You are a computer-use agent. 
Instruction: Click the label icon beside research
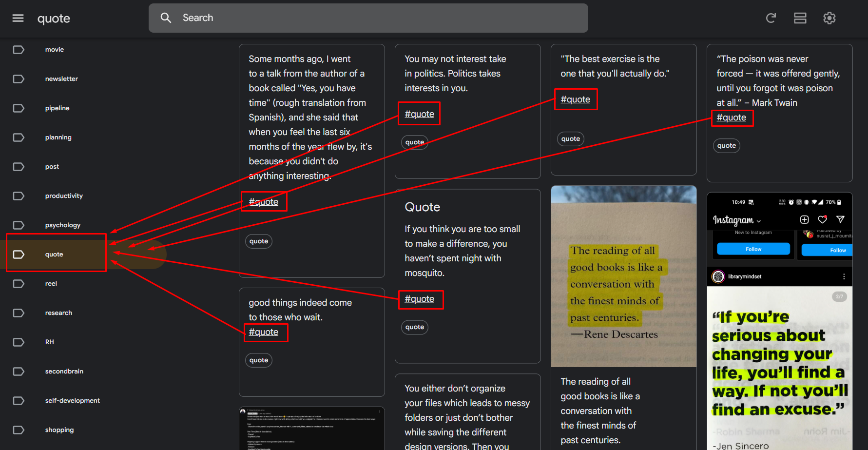pyautogui.click(x=19, y=313)
